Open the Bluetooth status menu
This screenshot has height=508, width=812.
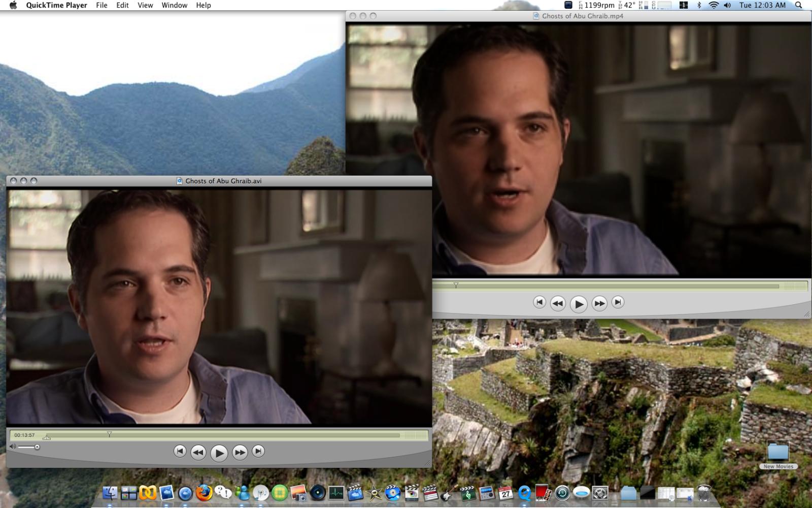coord(699,5)
